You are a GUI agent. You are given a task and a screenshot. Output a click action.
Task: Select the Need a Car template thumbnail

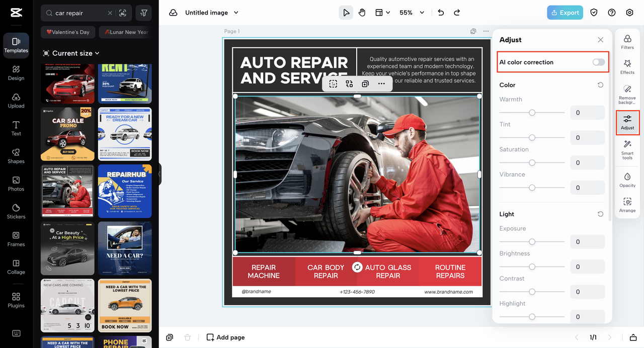pyautogui.click(x=125, y=248)
